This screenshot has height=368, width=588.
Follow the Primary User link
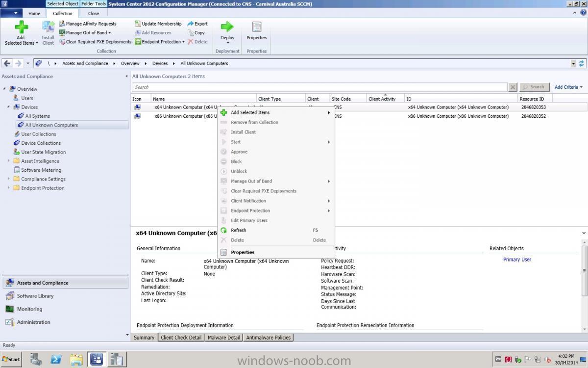517,260
